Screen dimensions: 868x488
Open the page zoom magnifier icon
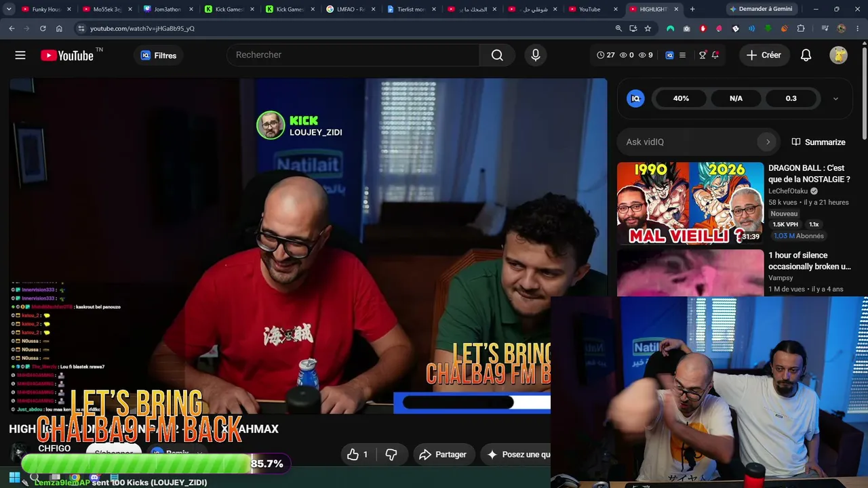(x=618, y=28)
